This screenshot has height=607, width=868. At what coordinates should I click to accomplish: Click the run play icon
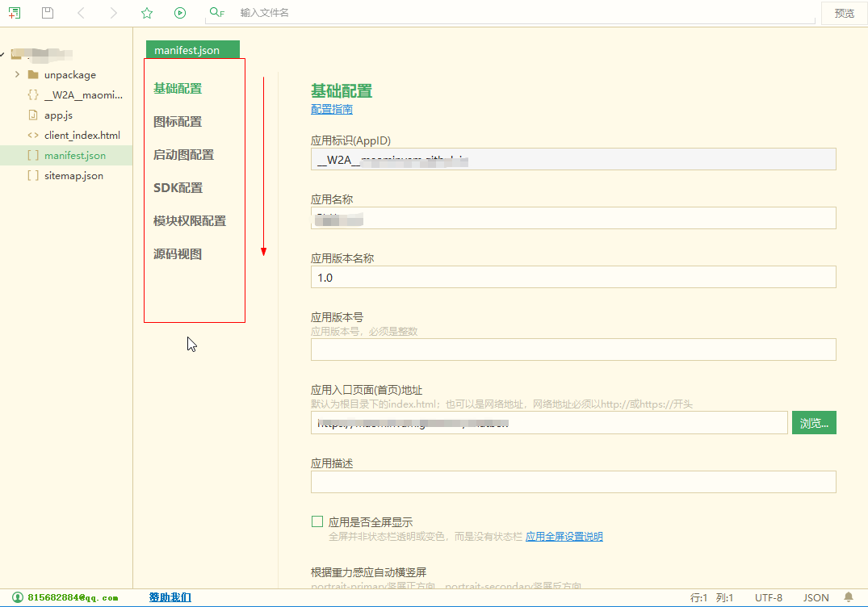coord(180,13)
